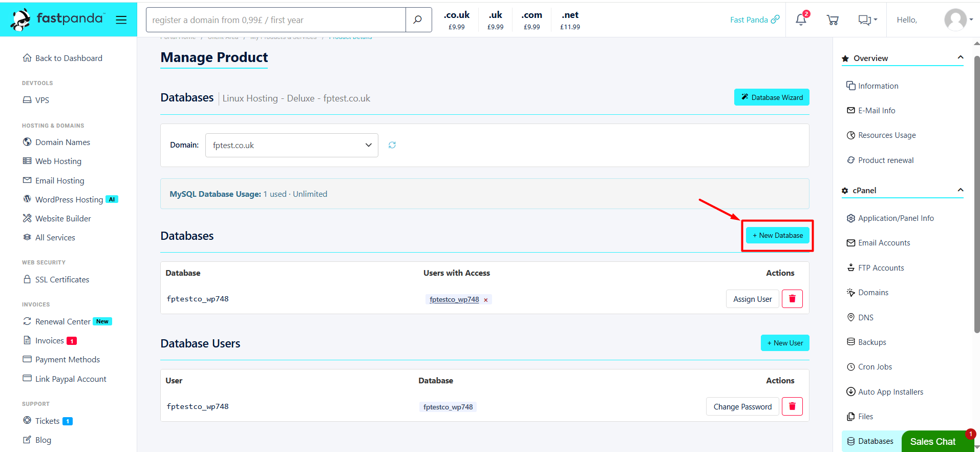
Task: Open Invoices in sidebar
Action: (50, 340)
